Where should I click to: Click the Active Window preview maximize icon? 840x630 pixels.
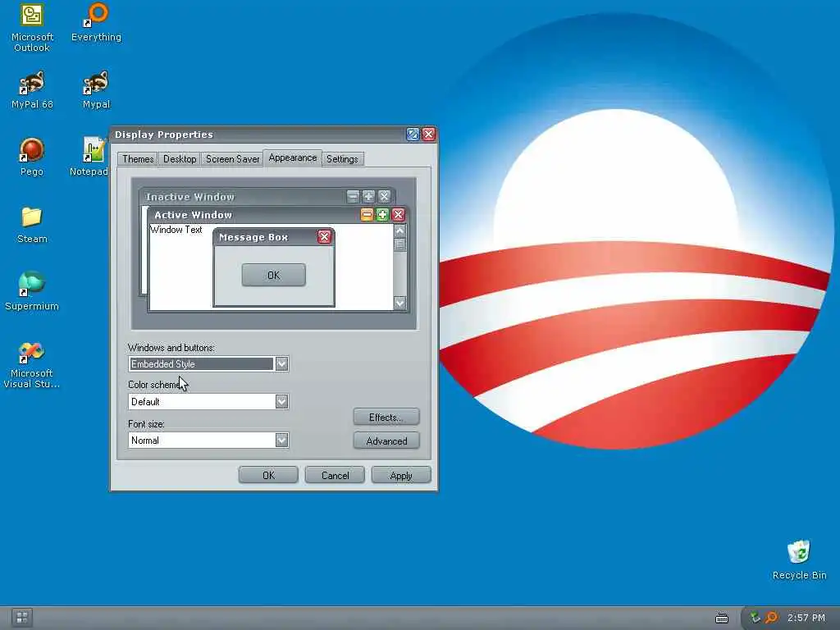pos(382,215)
